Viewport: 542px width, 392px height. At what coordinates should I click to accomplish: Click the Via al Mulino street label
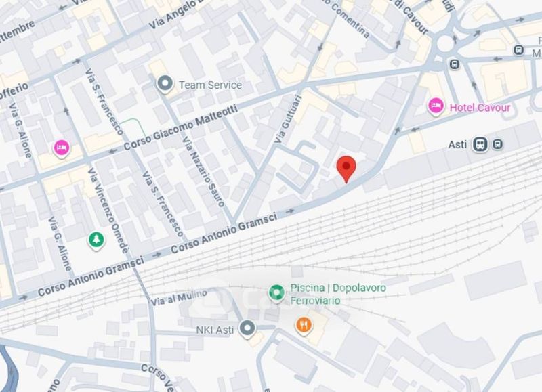point(179,297)
